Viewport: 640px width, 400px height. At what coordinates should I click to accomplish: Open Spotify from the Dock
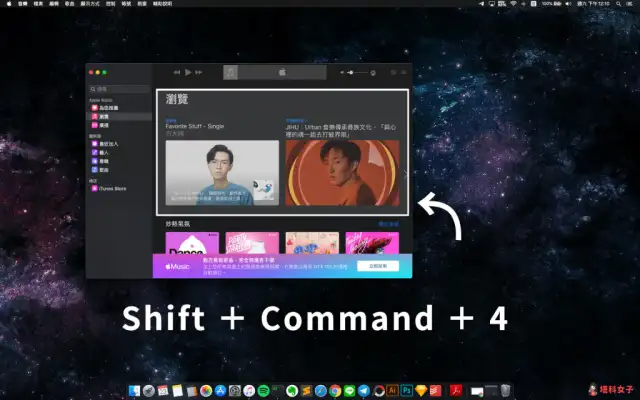pyautogui.click(x=263, y=391)
